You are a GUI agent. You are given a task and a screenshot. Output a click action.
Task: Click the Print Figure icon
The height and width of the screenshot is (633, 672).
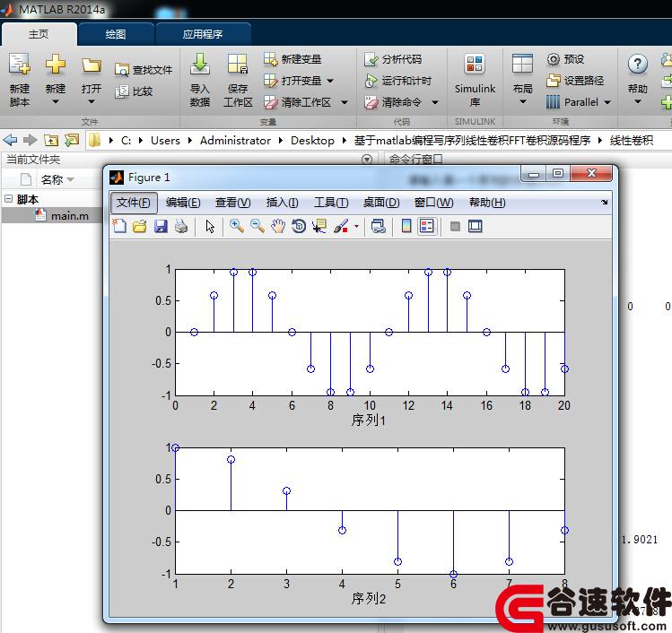181,226
